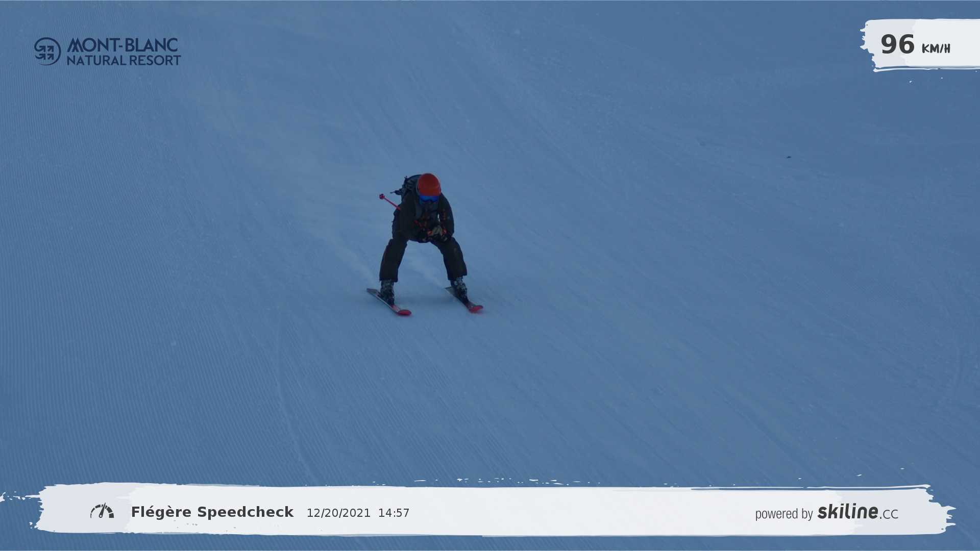Click the NATURAL RESORT text
This screenshot has height=551, width=980.
coord(124,61)
